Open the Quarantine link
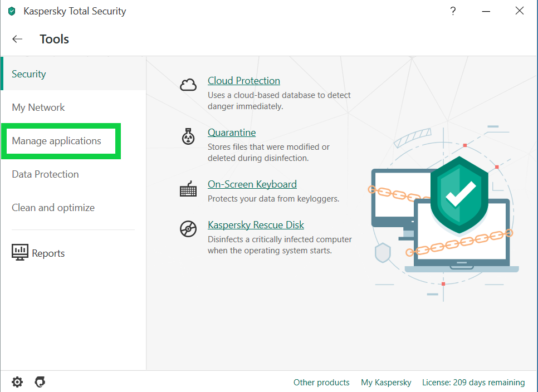538x392 pixels. pyautogui.click(x=232, y=133)
